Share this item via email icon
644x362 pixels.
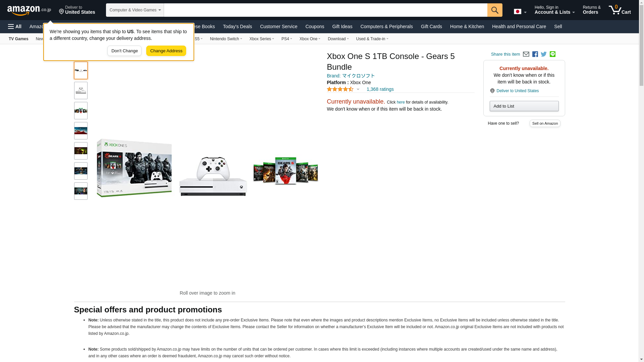pos(526,54)
